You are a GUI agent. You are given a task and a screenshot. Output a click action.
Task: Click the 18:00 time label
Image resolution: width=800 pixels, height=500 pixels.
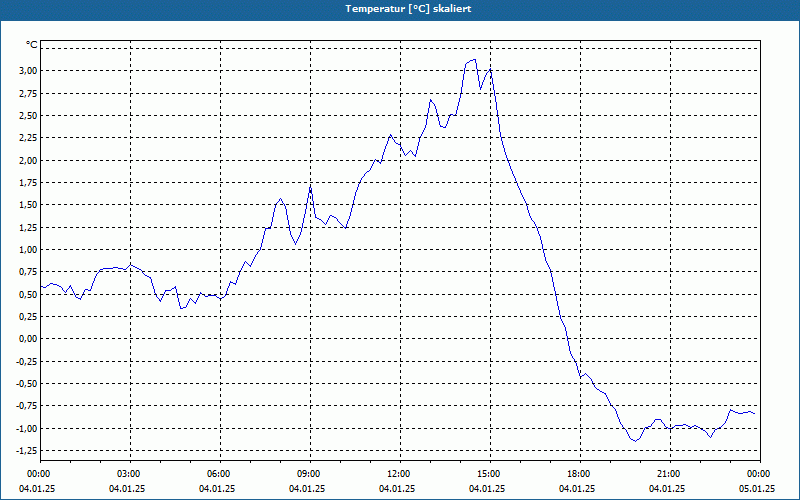coord(580,474)
